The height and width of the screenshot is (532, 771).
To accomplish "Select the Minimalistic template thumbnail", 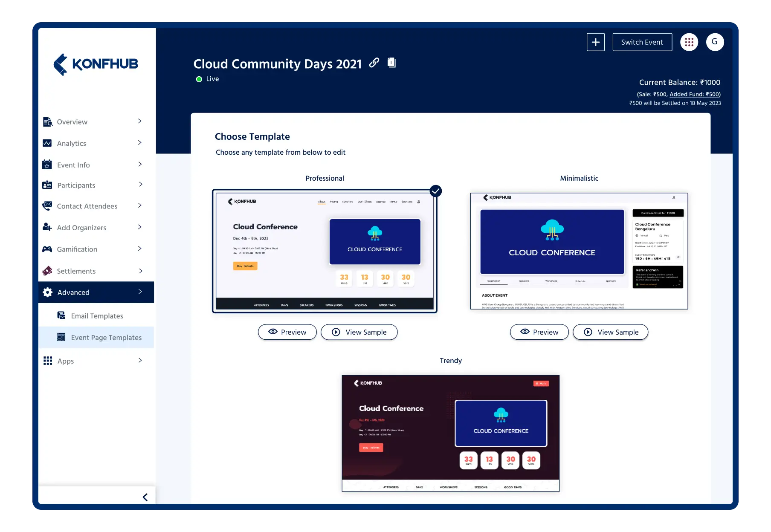I will click(579, 251).
